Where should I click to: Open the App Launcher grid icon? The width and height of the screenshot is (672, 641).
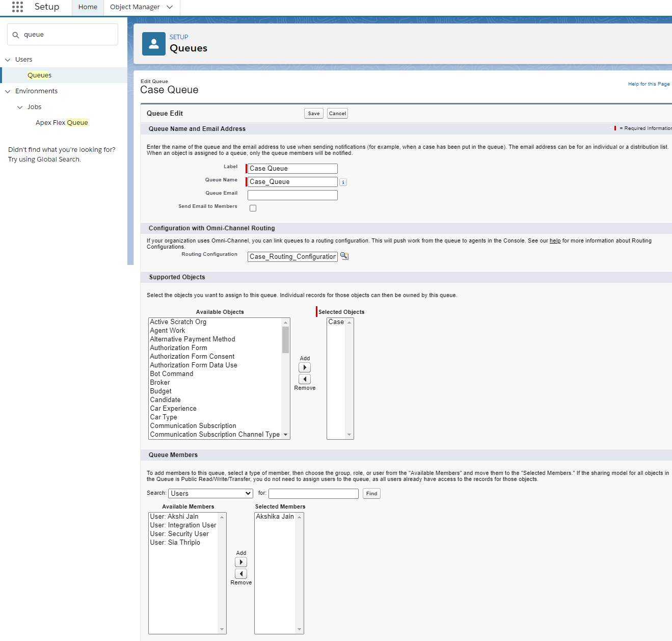17,7
